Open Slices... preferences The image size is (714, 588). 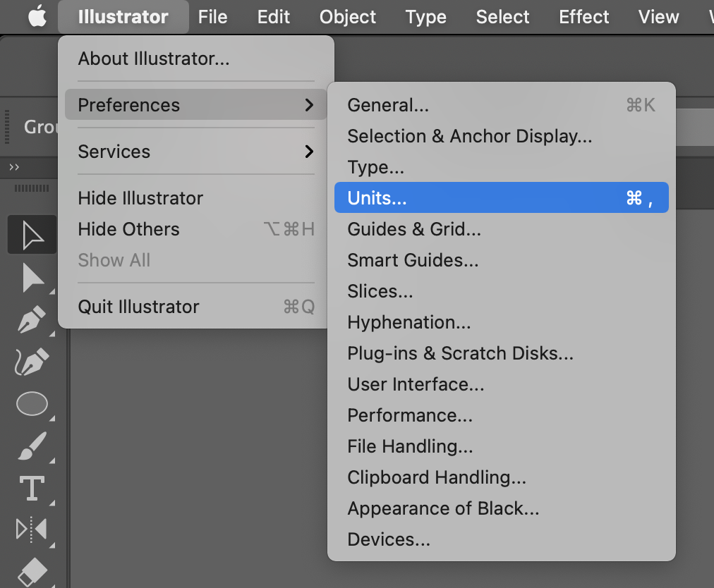pyautogui.click(x=502, y=291)
